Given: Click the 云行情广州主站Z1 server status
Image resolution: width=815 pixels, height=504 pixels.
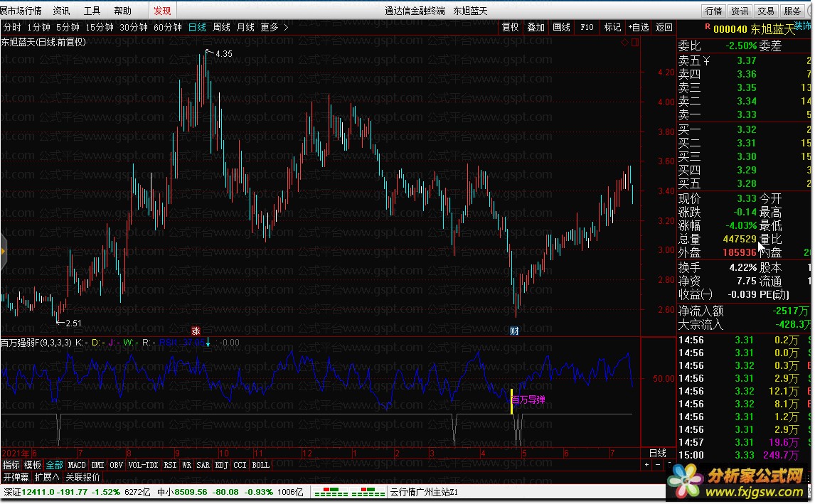Looking at the screenshot, I should point(424,491).
